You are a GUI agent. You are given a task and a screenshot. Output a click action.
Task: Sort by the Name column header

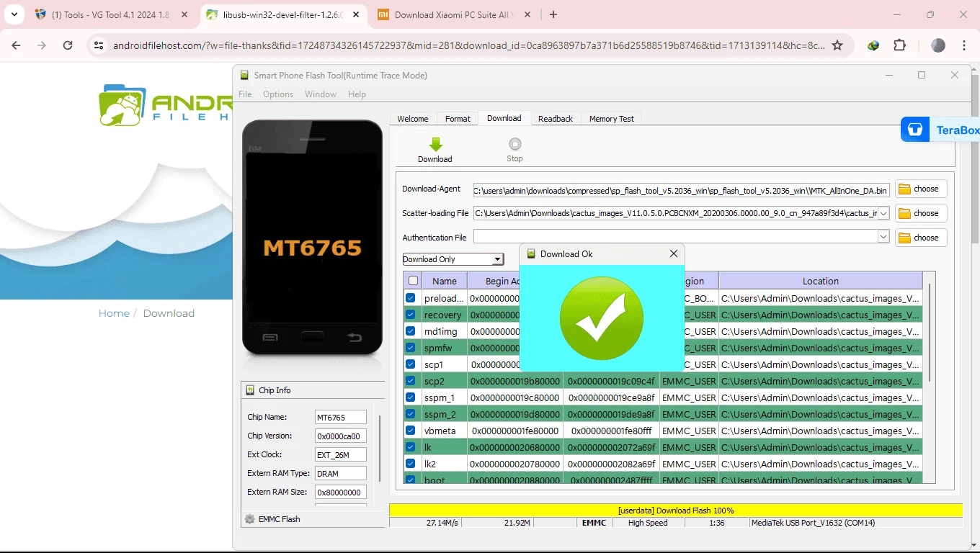tap(445, 281)
